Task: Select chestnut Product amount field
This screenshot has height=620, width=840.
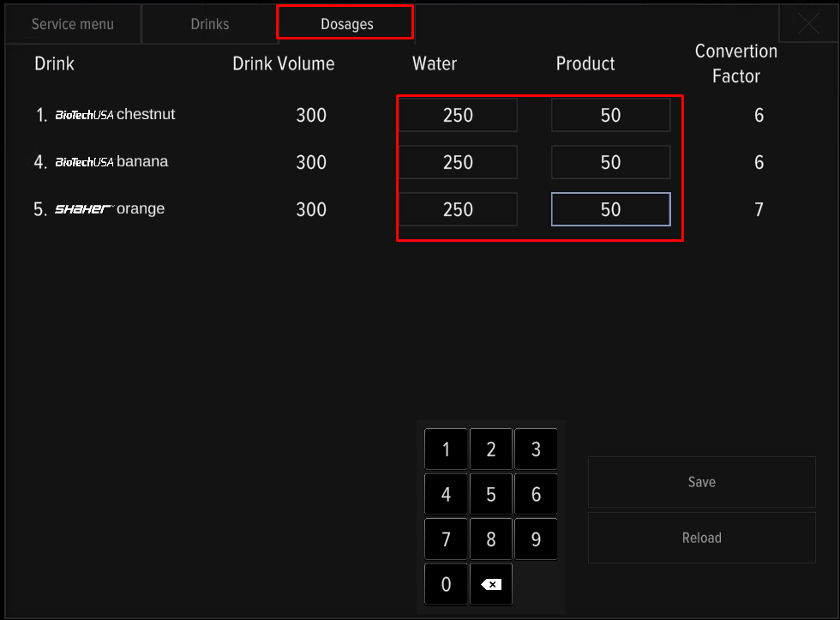Action: (610, 115)
